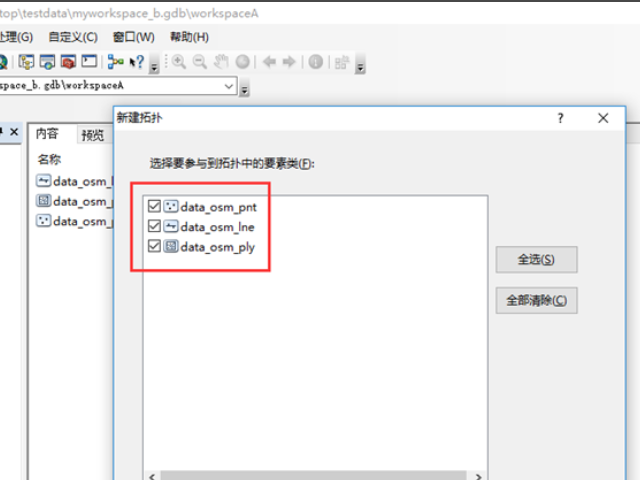The width and height of the screenshot is (640, 480).
Task: Go back to previous extent arrow
Action: click(269, 62)
